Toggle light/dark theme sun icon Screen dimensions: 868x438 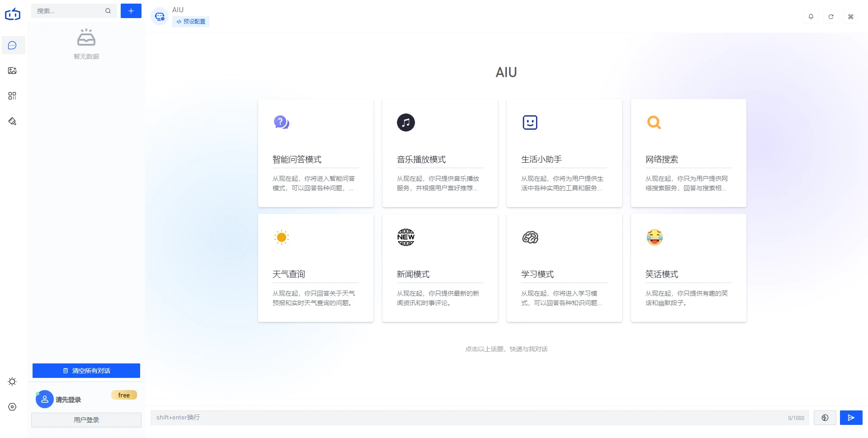point(12,381)
